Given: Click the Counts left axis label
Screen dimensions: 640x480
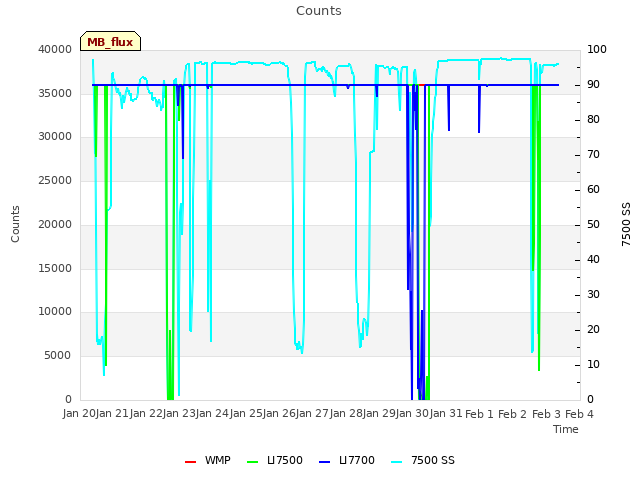Looking at the screenshot, I should 15,224.
